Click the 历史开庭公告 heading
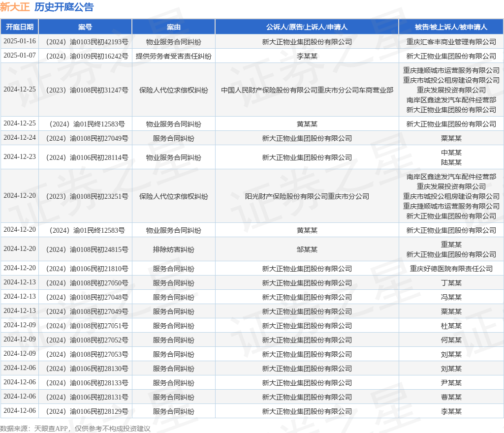The width and height of the screenshot is (504, 433). click(64, 7)
